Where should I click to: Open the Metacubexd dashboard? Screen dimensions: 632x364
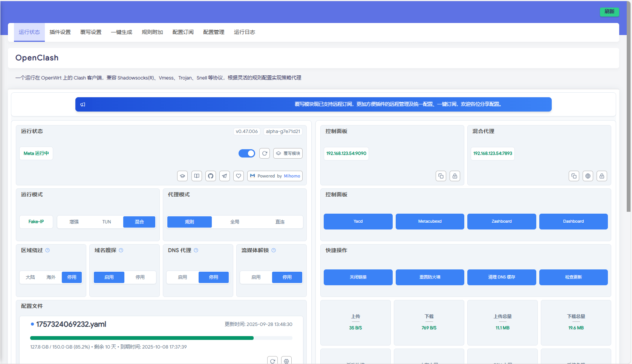pyautogui.click(x=430, y=222)
